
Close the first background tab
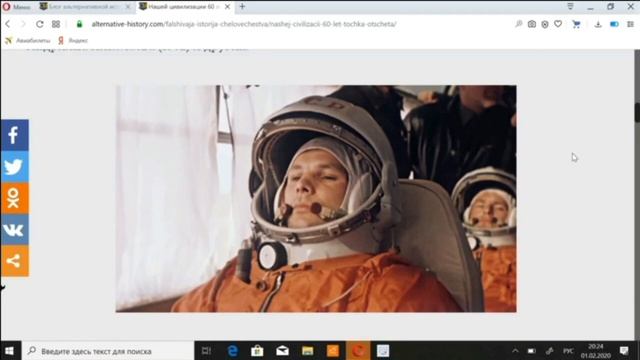coord(128,7)
